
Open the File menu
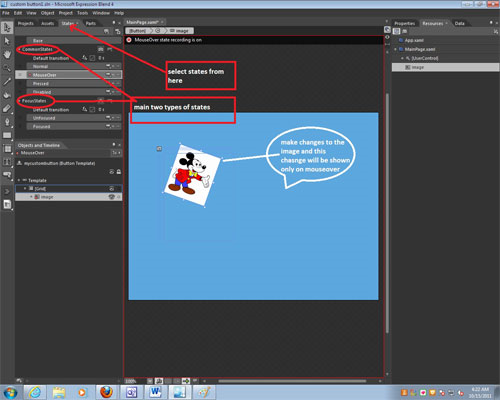pyautogui.click(x=6, y=13)
